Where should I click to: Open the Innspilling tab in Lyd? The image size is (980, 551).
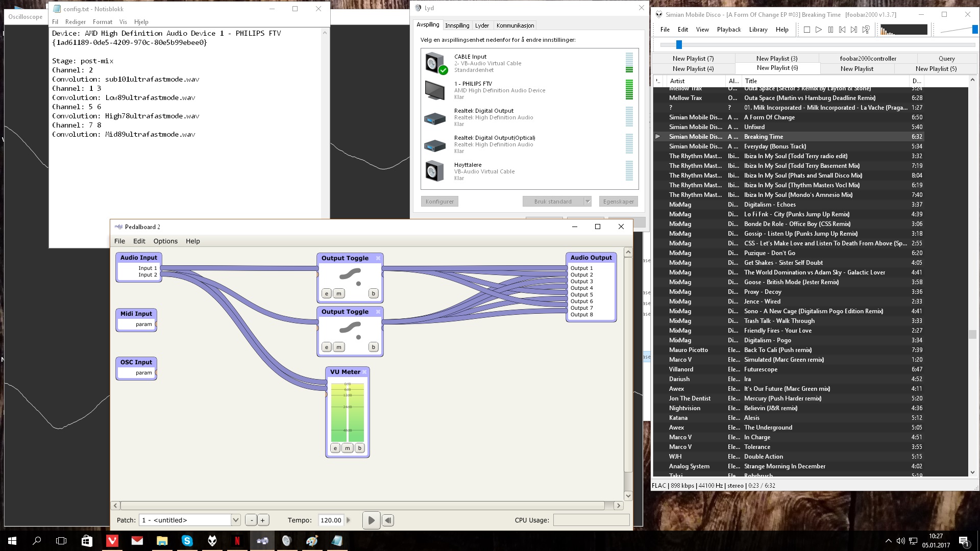click(457, 26)
